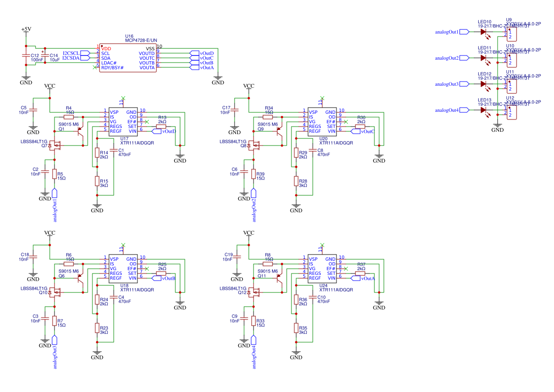554x392 pixels.
Task: Click the Q8 LBSS84LT1G MOSFET symbol
Action: pyautogui.click(x=256, y=146)
